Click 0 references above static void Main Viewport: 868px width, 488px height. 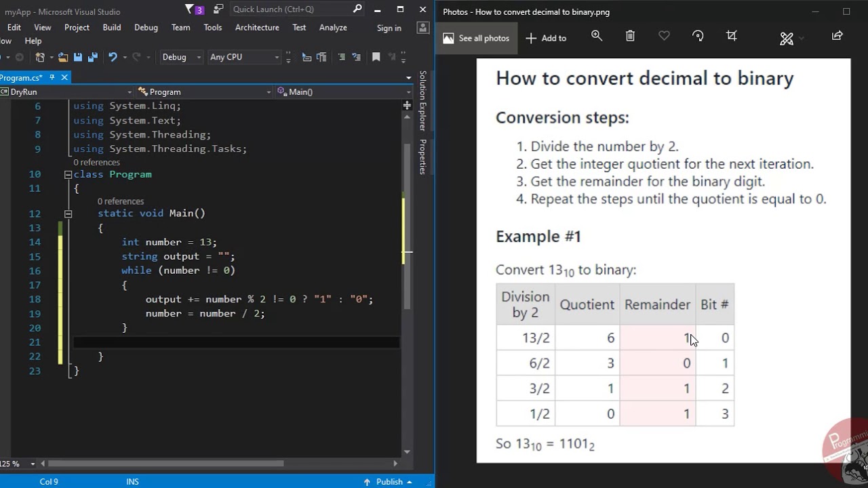point(121,201)
